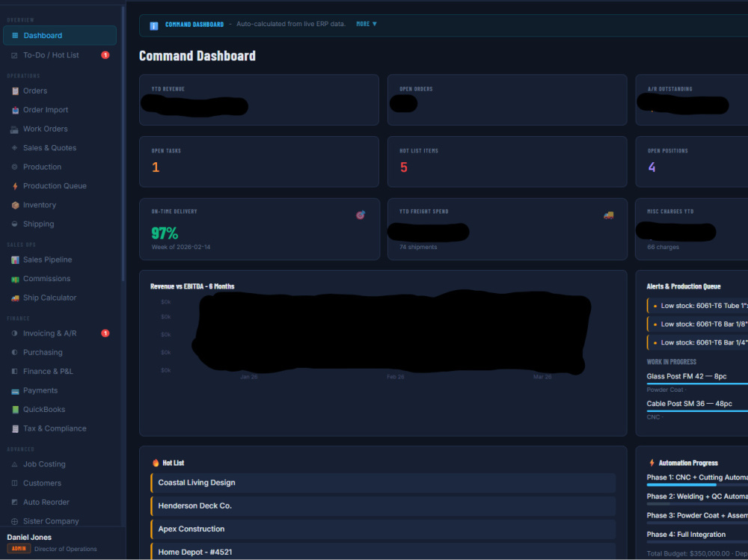Click the Production Queue lightning icon
The image size is (748, 560).
click(15, 186)
